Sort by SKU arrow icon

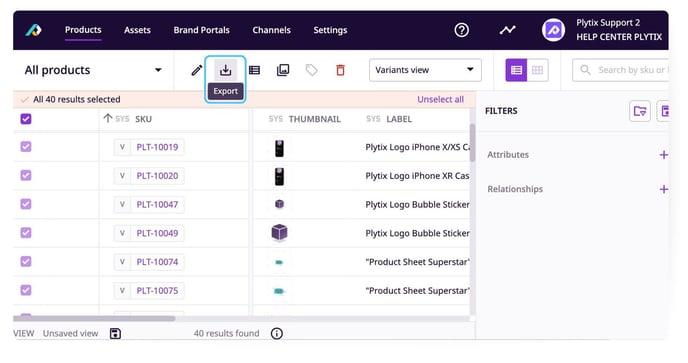click(108, 119)
